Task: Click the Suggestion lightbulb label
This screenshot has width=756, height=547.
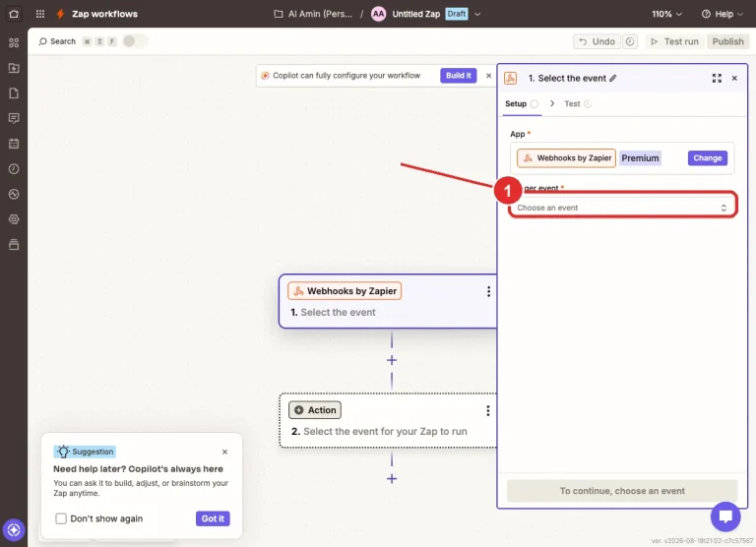Action: tap(85, 452)
